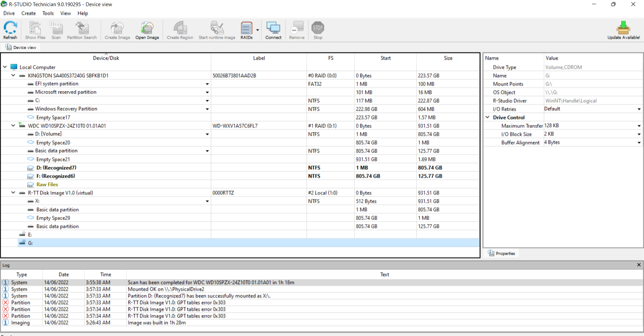Open X: partition dropdown arrow

[x=207, y=201]
